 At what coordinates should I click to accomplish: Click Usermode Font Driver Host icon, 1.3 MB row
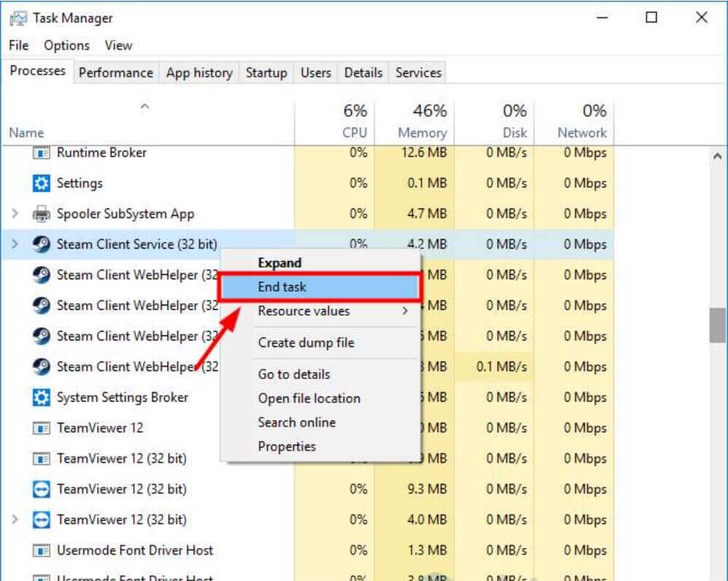pyautogui.click(x=42, y=551)
